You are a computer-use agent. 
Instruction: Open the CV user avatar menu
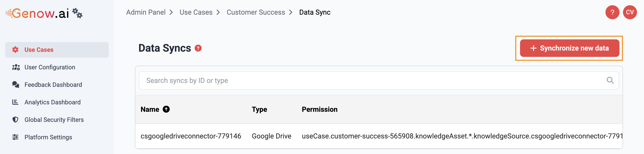point(630,12)
